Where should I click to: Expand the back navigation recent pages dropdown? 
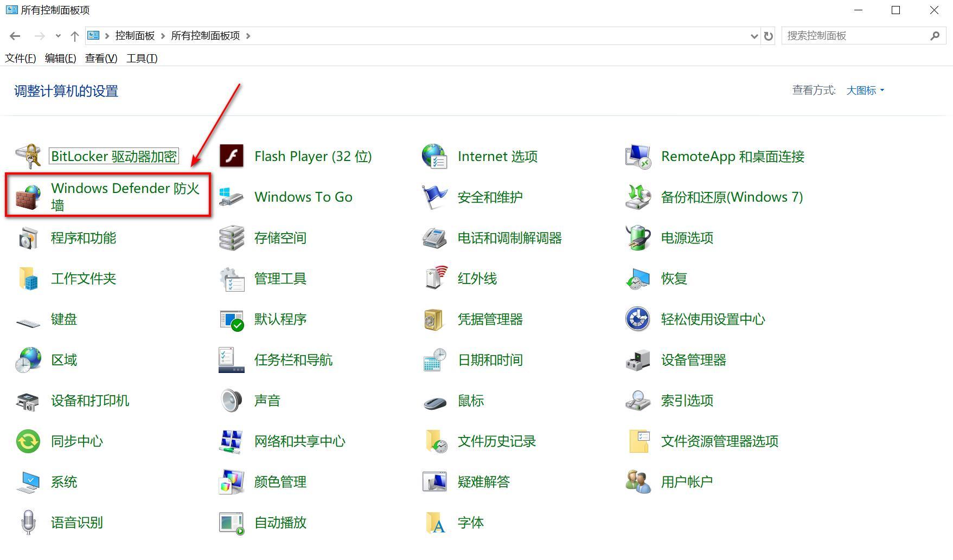tap(57, 36)
